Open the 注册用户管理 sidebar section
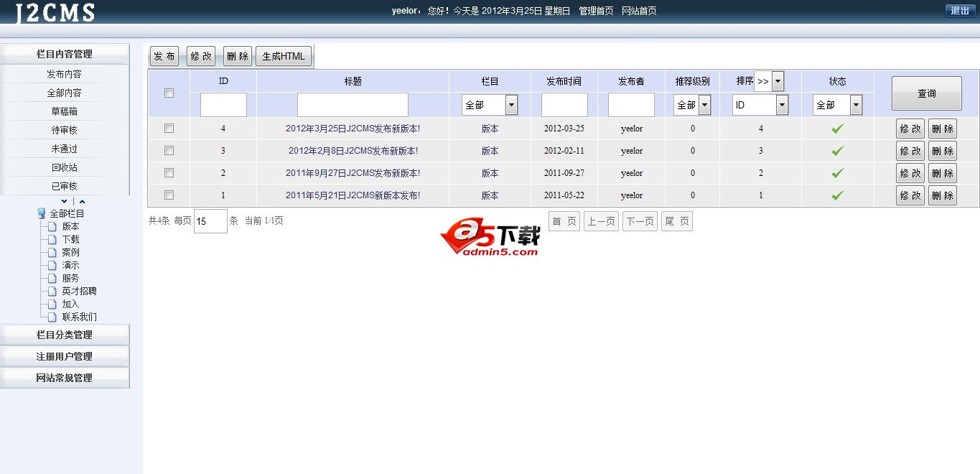Viewport: 980px width, 474px height. tap(65, 355)
